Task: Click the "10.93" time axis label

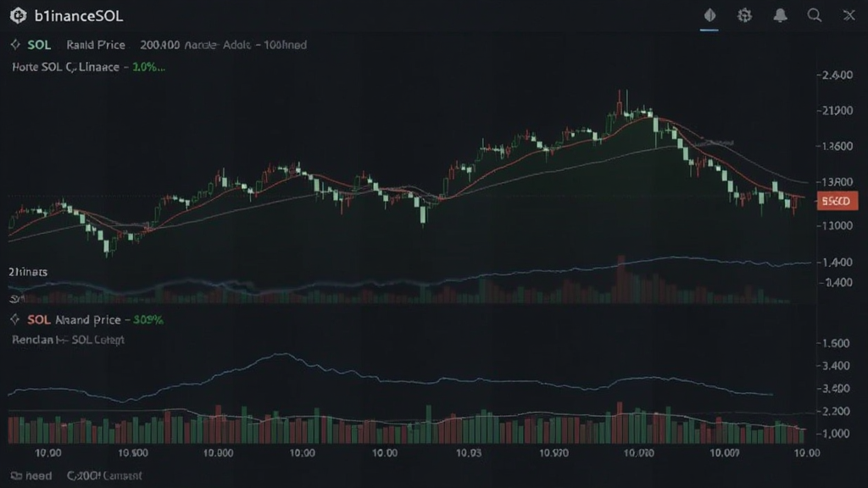Action: click(468, 452)
